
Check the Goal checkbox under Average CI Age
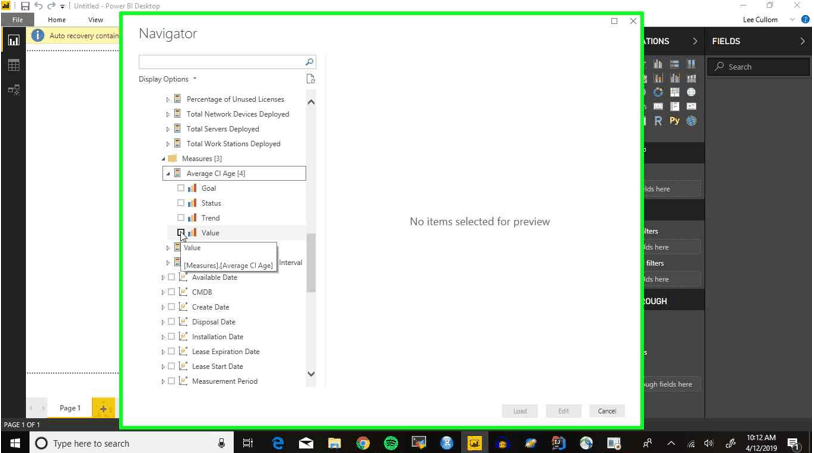[181, 188]
